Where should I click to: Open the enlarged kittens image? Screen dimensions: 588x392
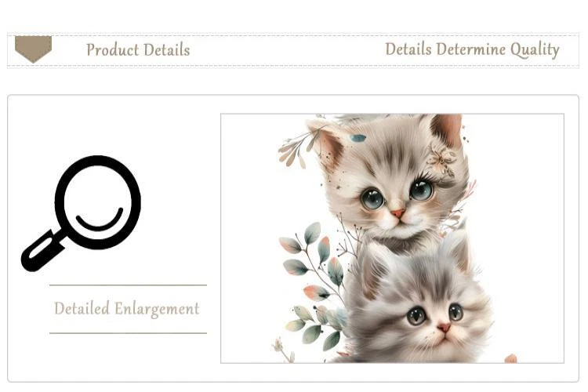point(392,238)
